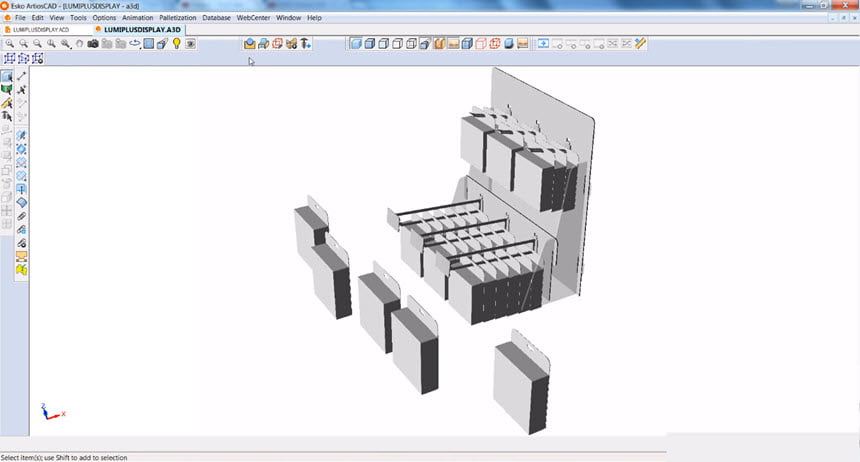Click the blue crosshair mate tool
Viewport: 860px width, 462px height.
point(21,189)
